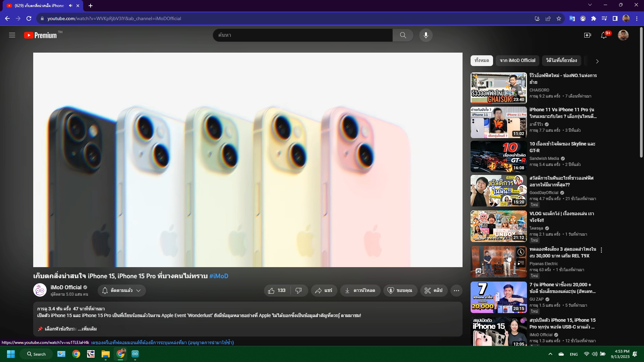Open GU ZAP 7 iPhone video title
The height and width of the screenshot is (362, 644).
562,288
